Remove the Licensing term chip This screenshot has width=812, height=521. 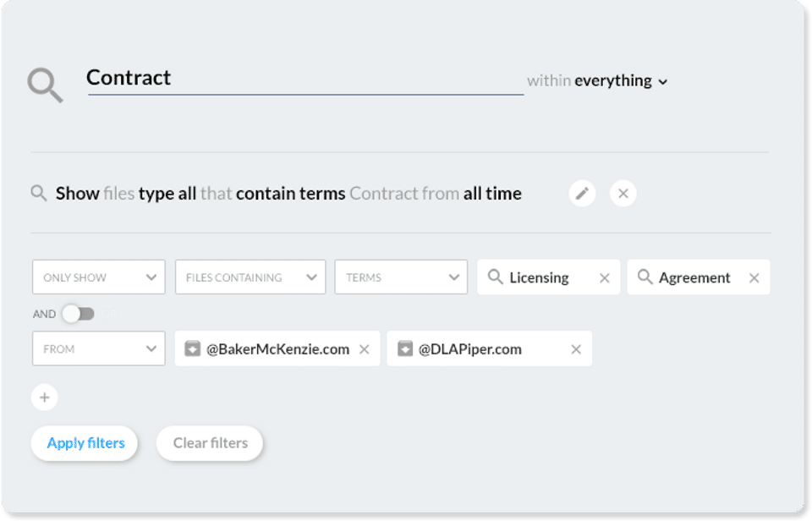[605, 278]
